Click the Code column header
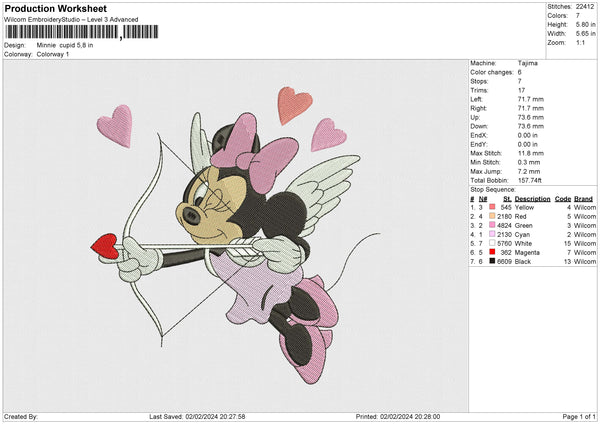Screen dimensions: 600x424 (562, 199)
